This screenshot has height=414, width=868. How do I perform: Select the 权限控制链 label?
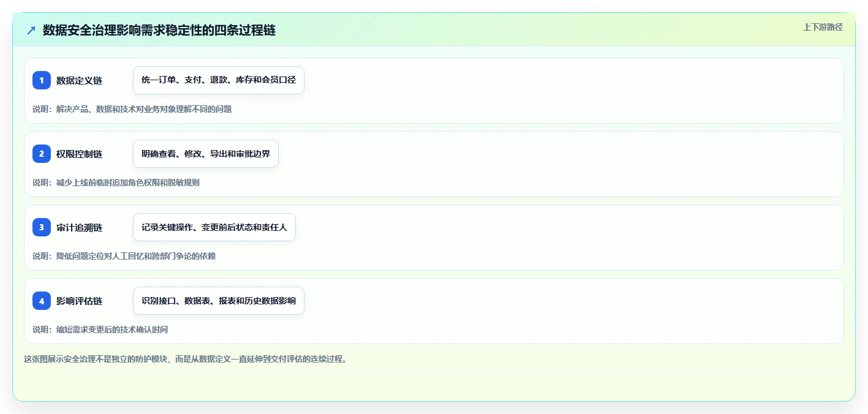tap(79, 154)
